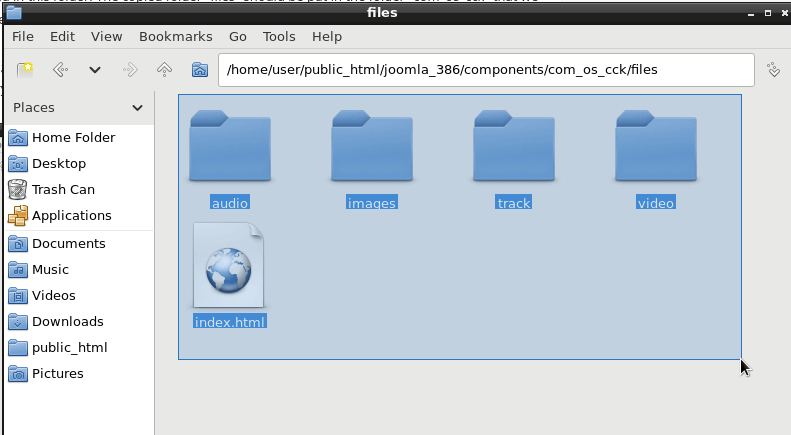This screenshot has width=791, height=435.
Task: Open the Help menu
Action: 327,37
